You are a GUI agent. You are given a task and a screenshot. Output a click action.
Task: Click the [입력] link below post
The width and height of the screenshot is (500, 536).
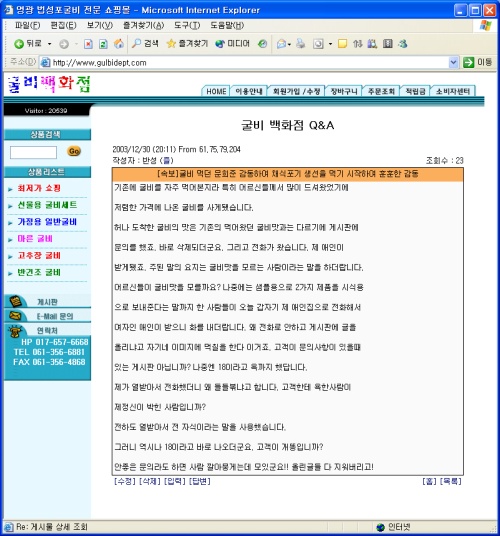point(175,481)
